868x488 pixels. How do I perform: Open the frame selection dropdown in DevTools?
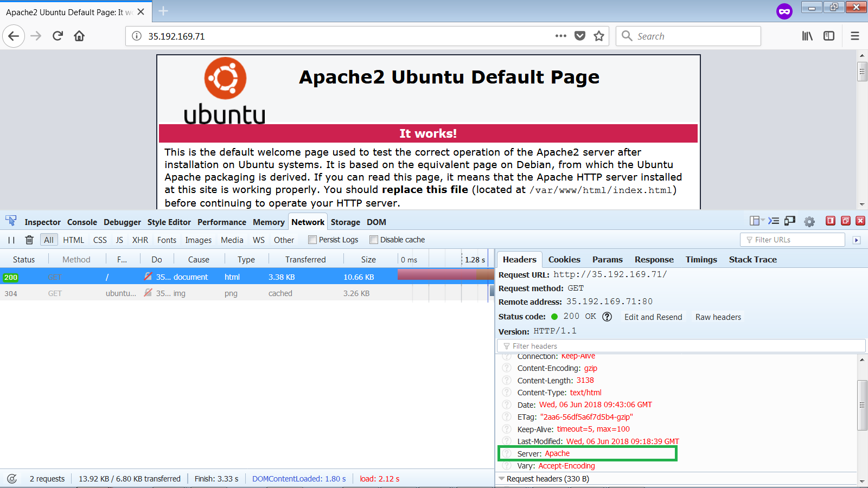756,221
